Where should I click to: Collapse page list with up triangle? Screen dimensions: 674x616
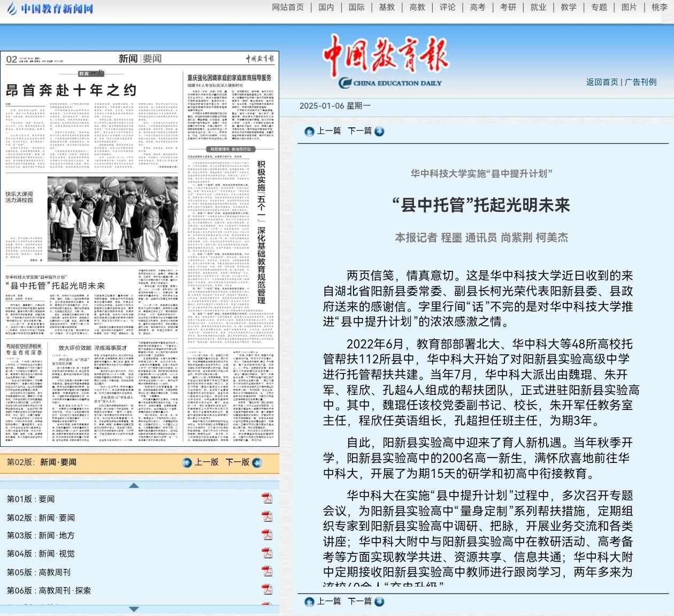pos(134,485)
